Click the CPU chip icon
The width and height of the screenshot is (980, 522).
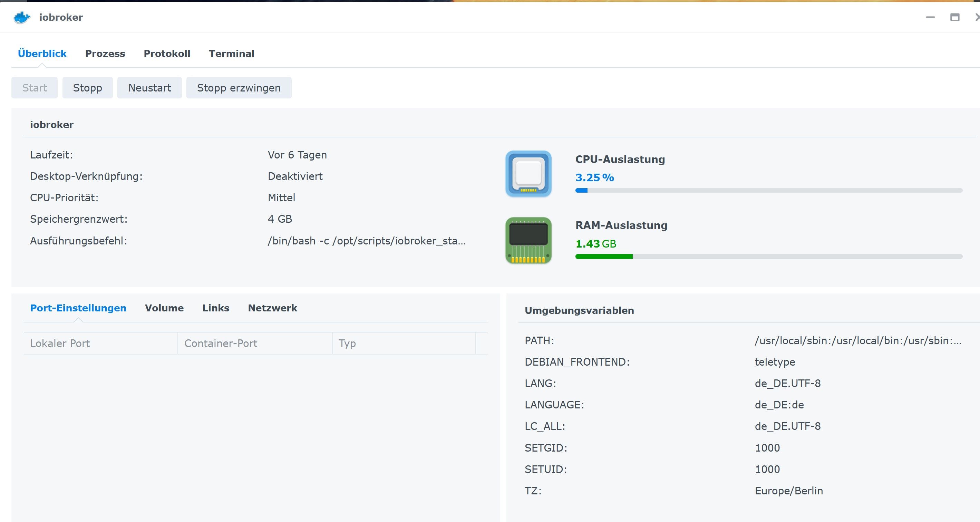(x=528, y=174)
